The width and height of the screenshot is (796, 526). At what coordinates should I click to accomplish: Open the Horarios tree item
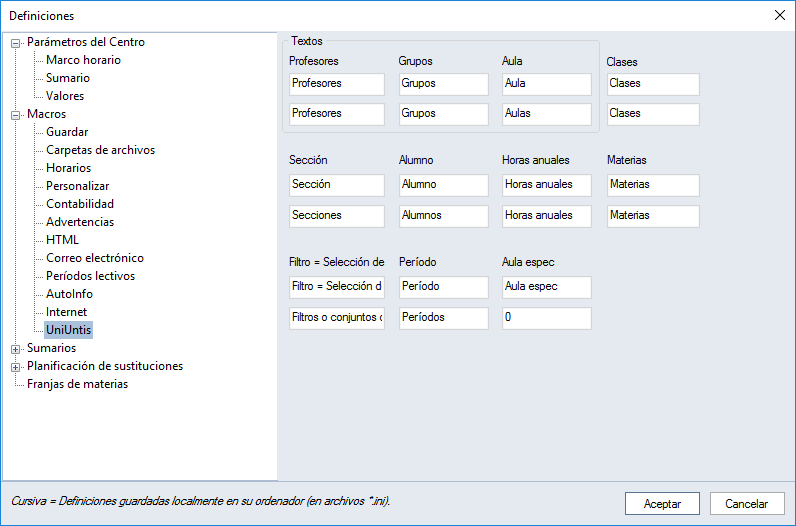point(69,168)
